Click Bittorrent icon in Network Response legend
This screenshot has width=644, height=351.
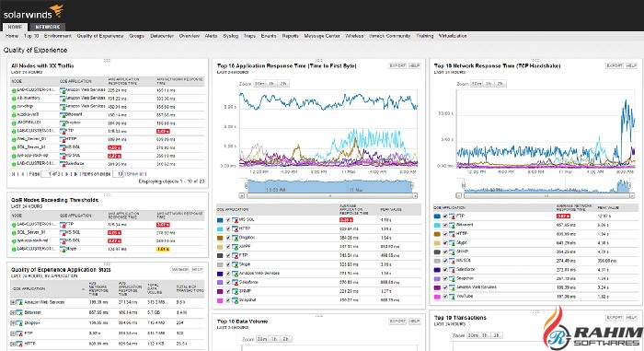pyautogui.click(x=452, y=225)
